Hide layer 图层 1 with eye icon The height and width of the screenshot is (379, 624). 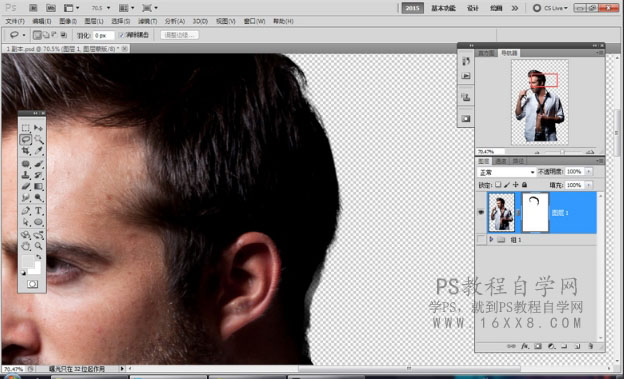[x=481, y=213]
